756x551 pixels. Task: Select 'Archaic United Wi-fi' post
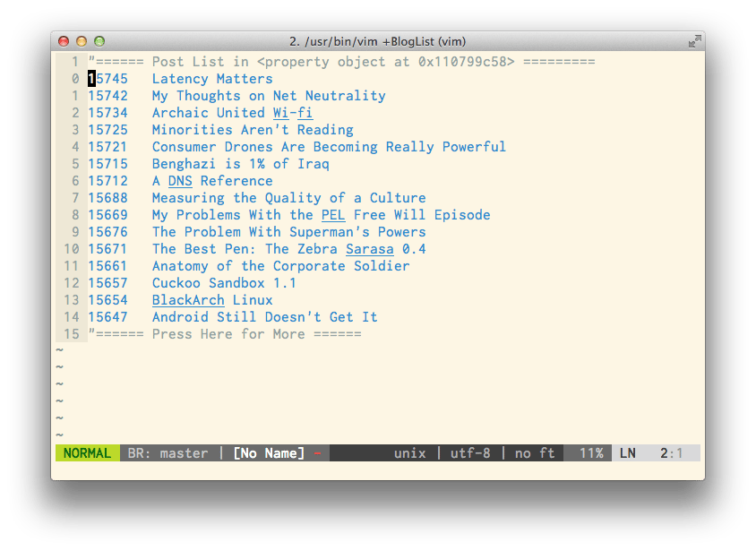coord(232,113)
